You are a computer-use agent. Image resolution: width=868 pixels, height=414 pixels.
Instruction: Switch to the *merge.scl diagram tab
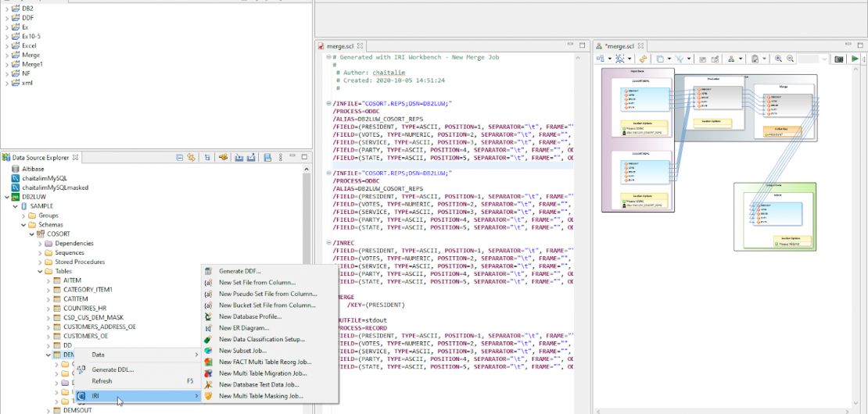621,46
